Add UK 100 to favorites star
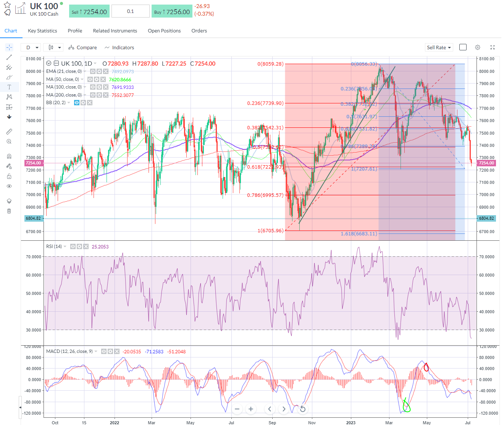This screenshot has height=425, width=504. [x=7, y=5]
